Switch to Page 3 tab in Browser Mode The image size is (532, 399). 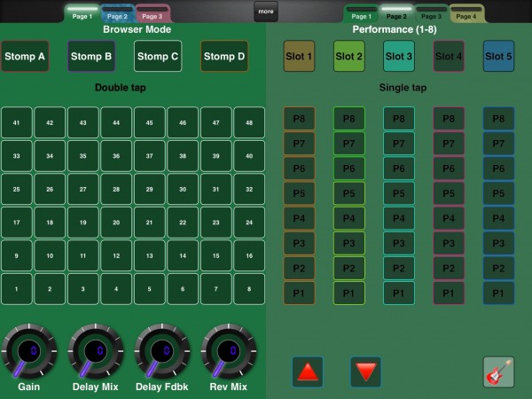tap(152, 13)
